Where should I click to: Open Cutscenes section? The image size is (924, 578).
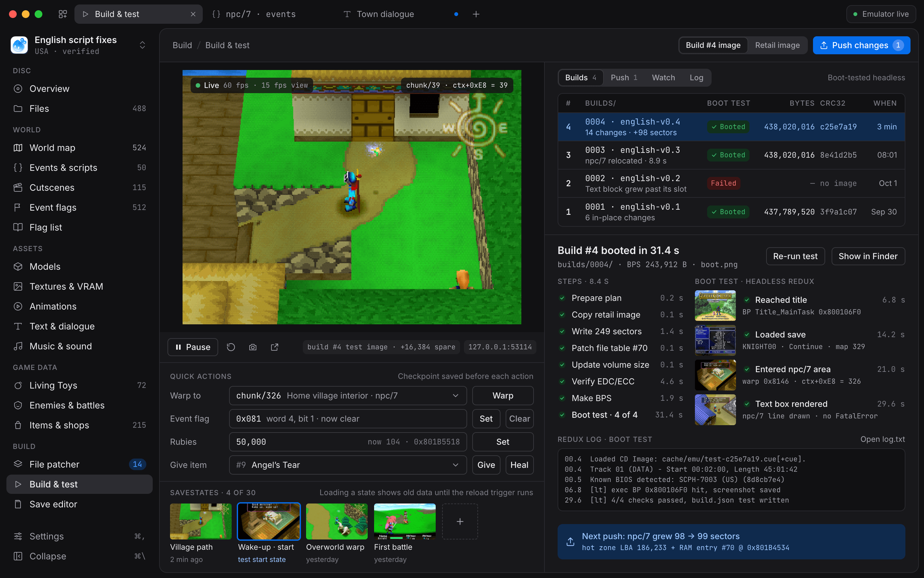(80, 187)
